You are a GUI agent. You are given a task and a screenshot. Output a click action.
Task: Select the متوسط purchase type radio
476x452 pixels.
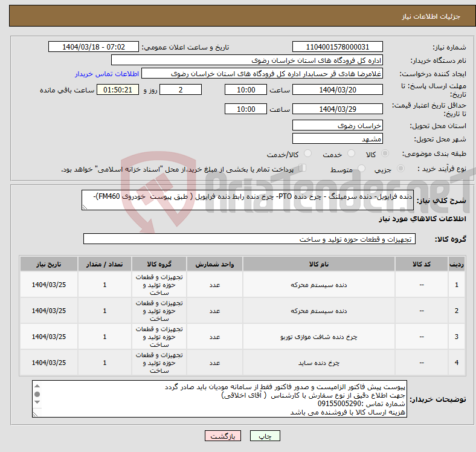point(361,169)
